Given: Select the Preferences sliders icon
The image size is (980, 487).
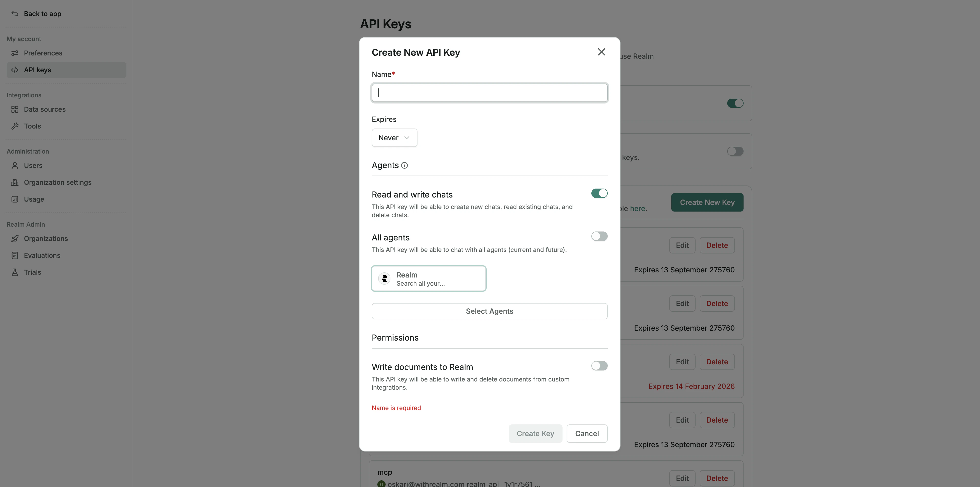Looking at the screenshot, I should tap(15, 53).
